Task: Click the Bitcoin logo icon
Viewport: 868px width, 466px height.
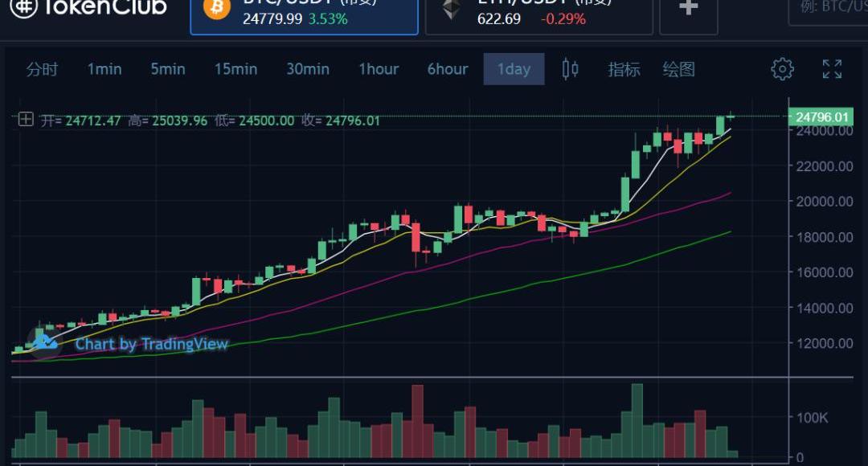Action: pos(215,8)
